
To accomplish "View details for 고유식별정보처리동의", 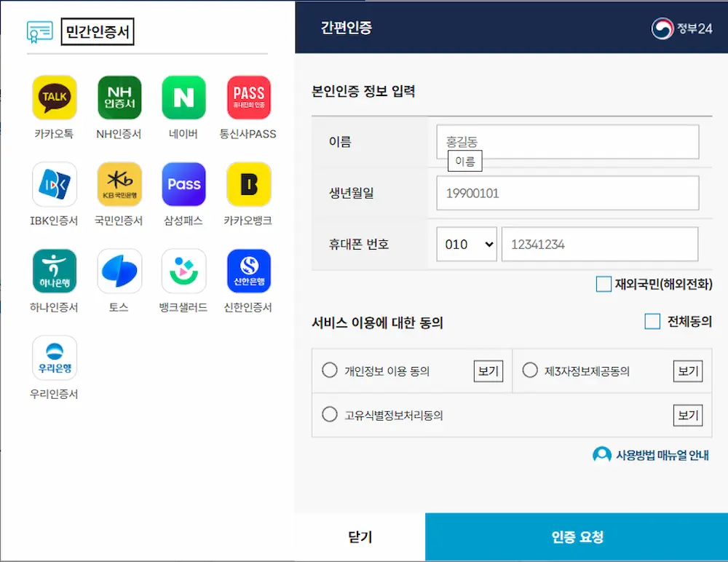I will pos(688,415).
